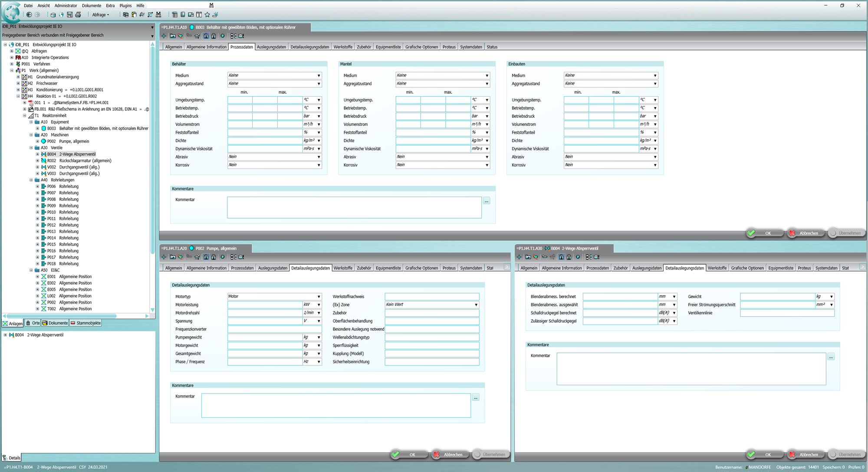
Task: Click OK in the P002 pump panel
Action: click(x=408, y=454)
